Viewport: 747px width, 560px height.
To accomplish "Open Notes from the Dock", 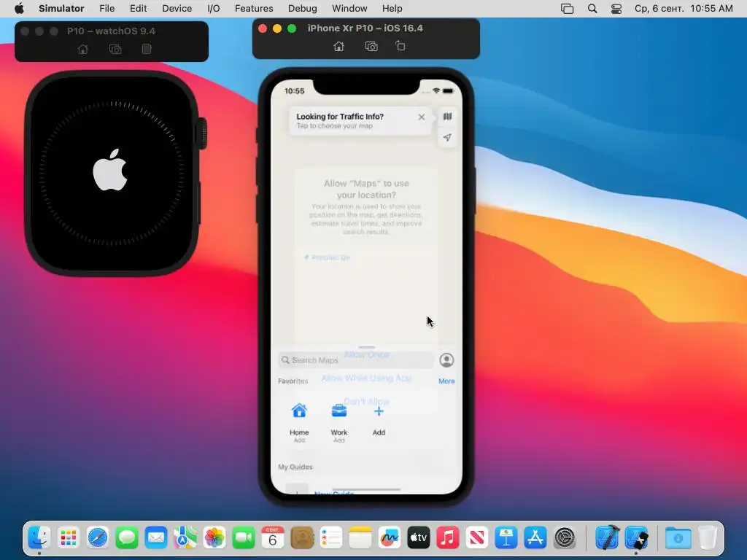I will click(360, 538).
